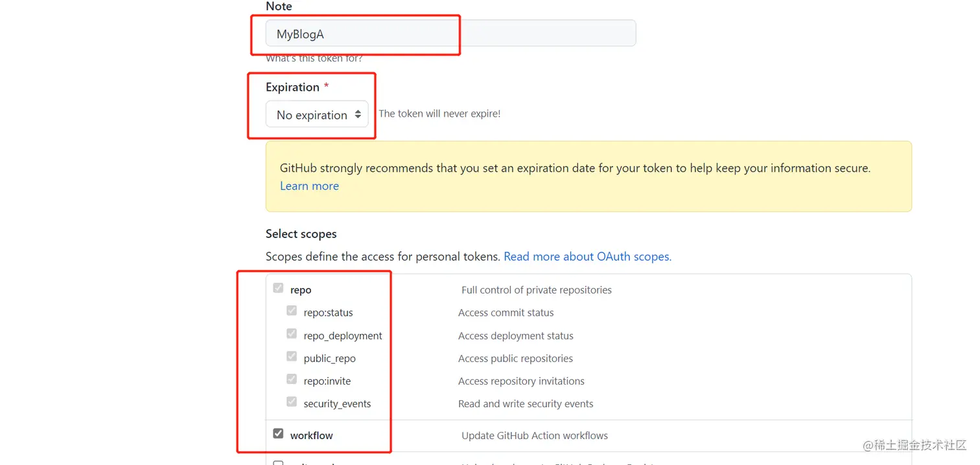Open Read more about OAuth scopes link
980x465 pixels.
(587, 257)
